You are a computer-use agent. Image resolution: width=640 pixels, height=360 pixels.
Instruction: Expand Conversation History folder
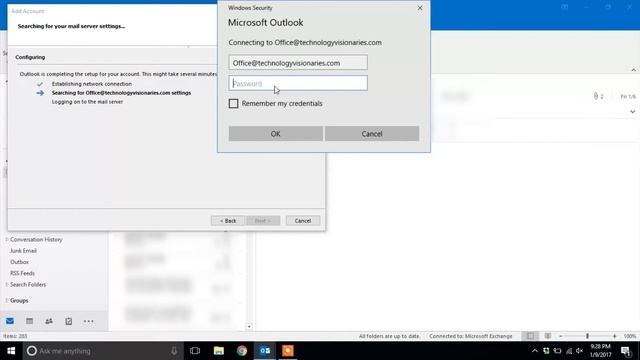7,240
